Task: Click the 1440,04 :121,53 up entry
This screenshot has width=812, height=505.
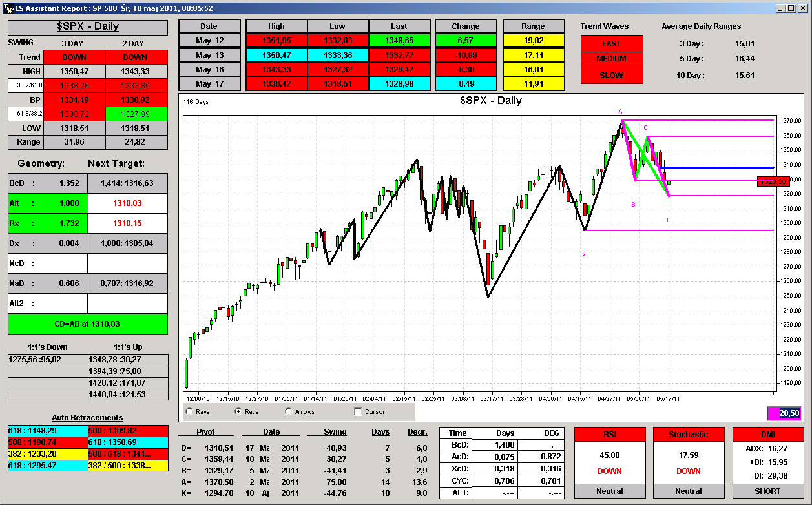Action: click(x=127, y=394)
